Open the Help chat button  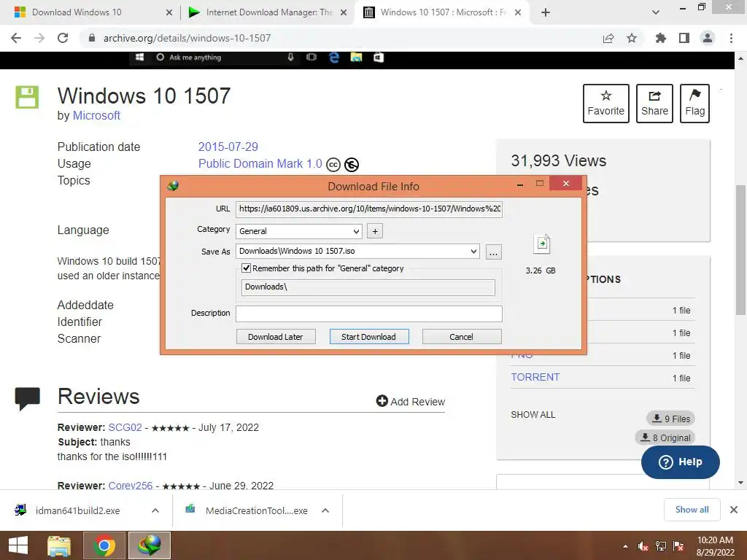click(x=681, y=462)
